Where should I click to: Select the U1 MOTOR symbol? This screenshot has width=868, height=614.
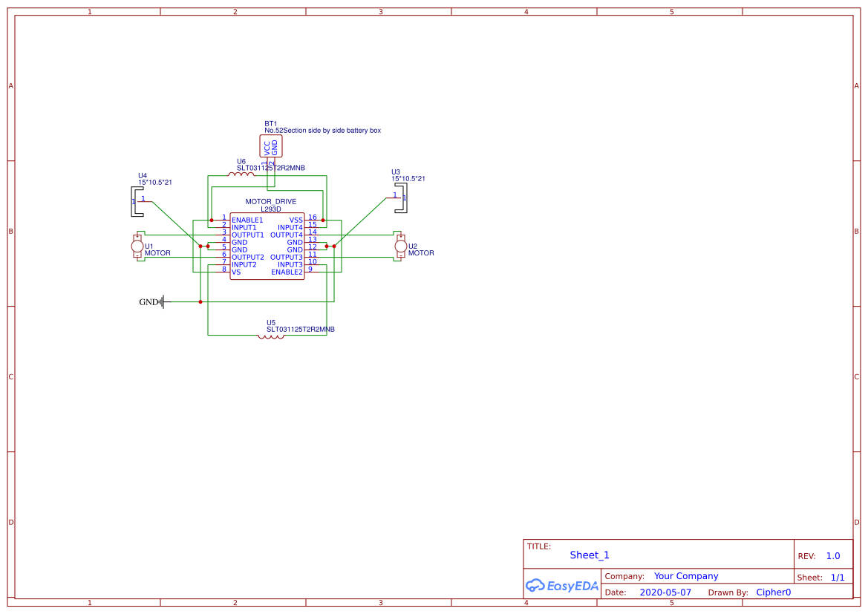(x=138, y=247)
